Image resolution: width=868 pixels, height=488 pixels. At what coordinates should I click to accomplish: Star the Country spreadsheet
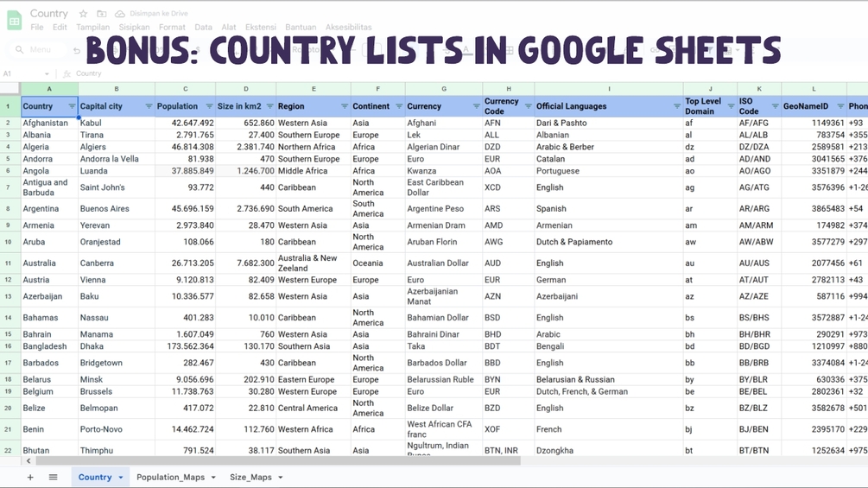(83, 13)
